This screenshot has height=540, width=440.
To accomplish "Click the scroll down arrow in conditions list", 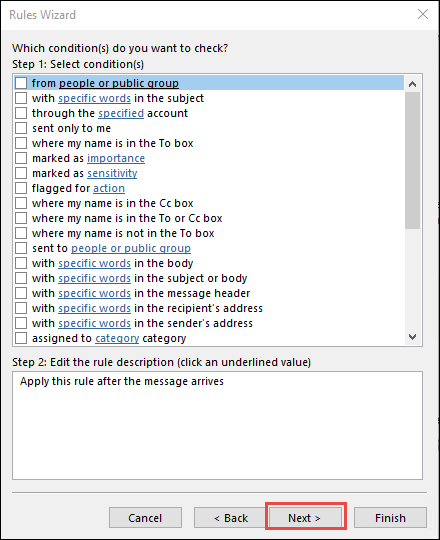I will point(412,337).
